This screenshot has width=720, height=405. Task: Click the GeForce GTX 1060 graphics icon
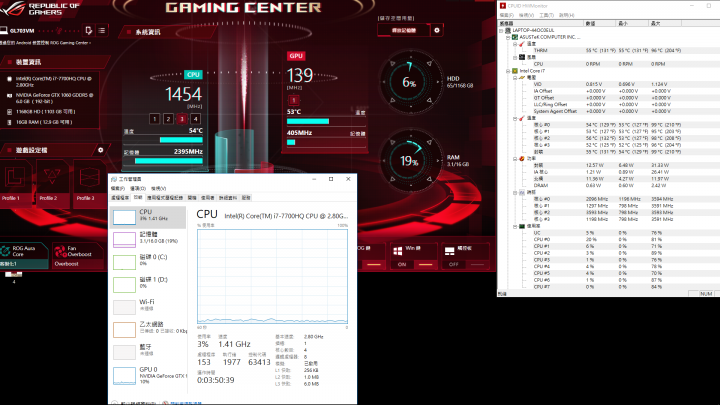[x=9, y=96]
